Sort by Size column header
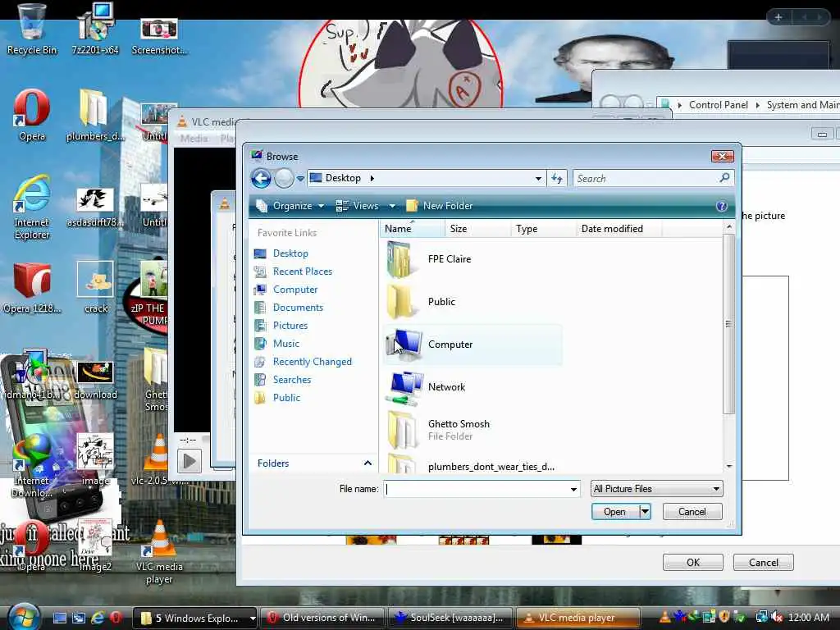840x630 pixels. [477, 229]
